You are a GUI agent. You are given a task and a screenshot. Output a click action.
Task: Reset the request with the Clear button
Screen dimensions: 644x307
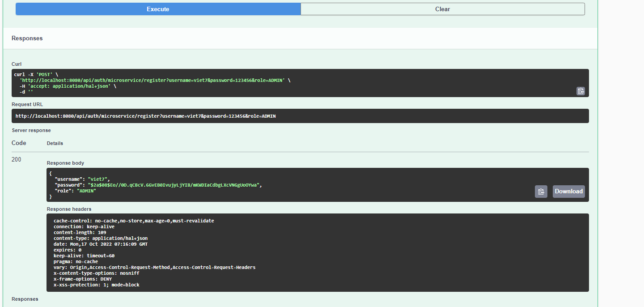click(443, 9)
